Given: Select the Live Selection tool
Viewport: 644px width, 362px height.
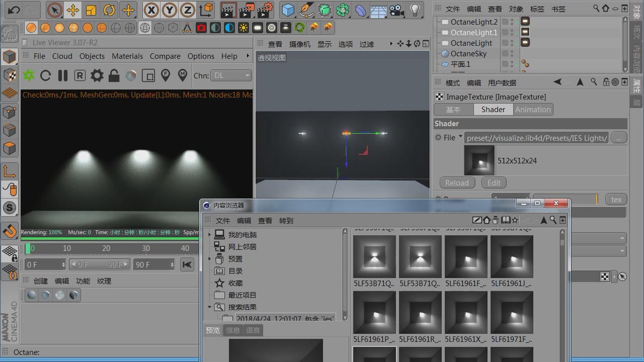Looking at the screenshot, I should [54, 10].
